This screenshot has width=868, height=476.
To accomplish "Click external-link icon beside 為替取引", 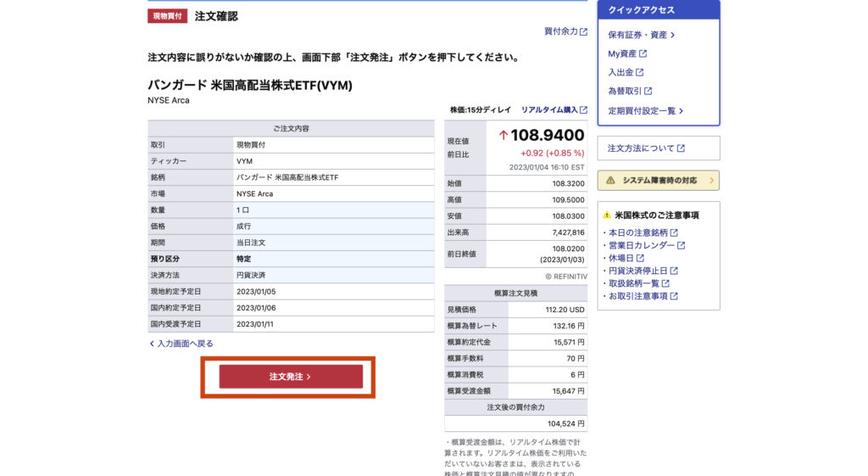I will coord(648,91).
